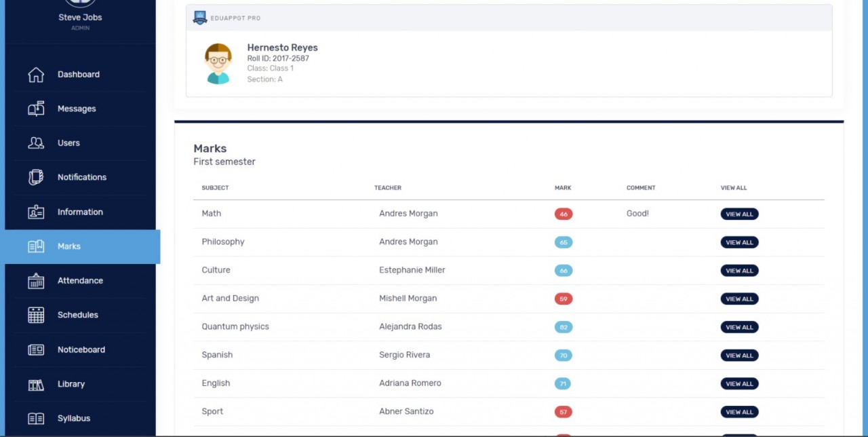Click the Steve Jobs admin name
Viewport: 868px width, 437px height.
(79, 17)
